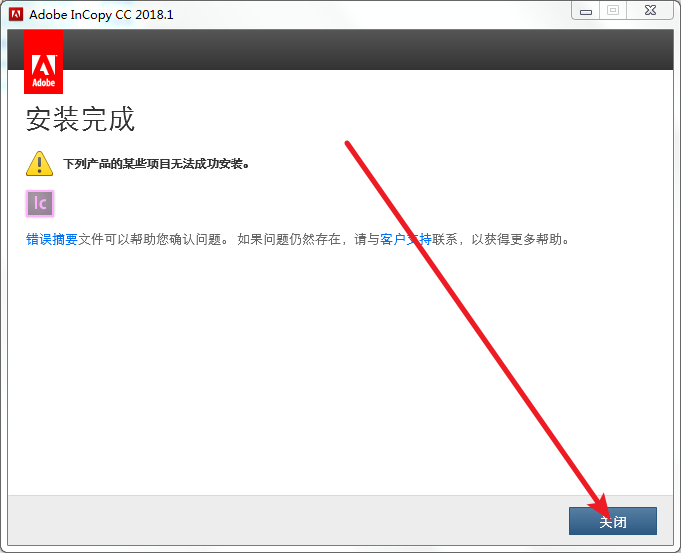This screenshot has height=553, width=681.
Task: Click the 关闭 button
Action: point(612,520)
